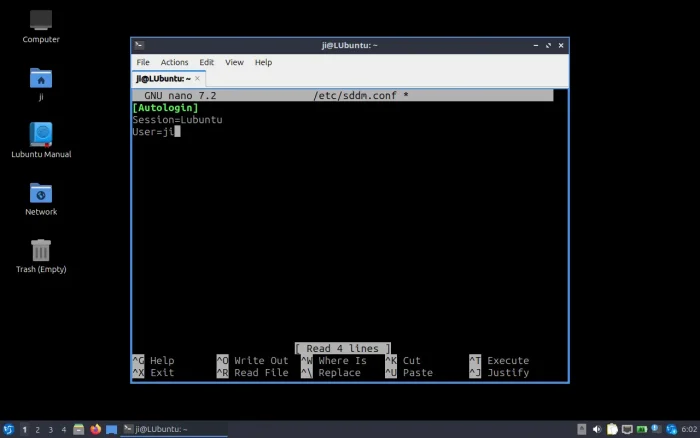This screenshot has height=438, width=700.
Task: Open the Actions menu
Action: (x=174, y=62)
